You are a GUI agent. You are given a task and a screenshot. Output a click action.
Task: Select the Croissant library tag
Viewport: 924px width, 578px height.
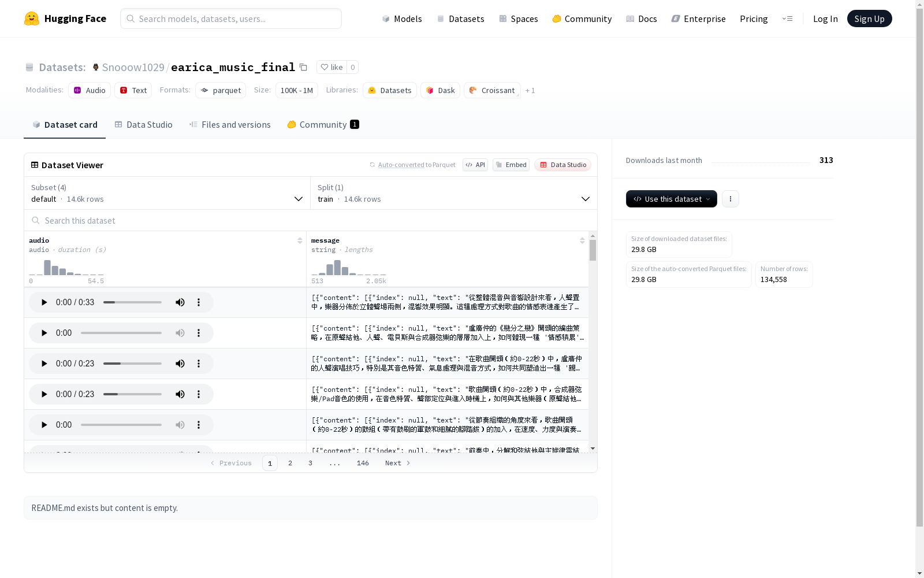click(492, 90)
